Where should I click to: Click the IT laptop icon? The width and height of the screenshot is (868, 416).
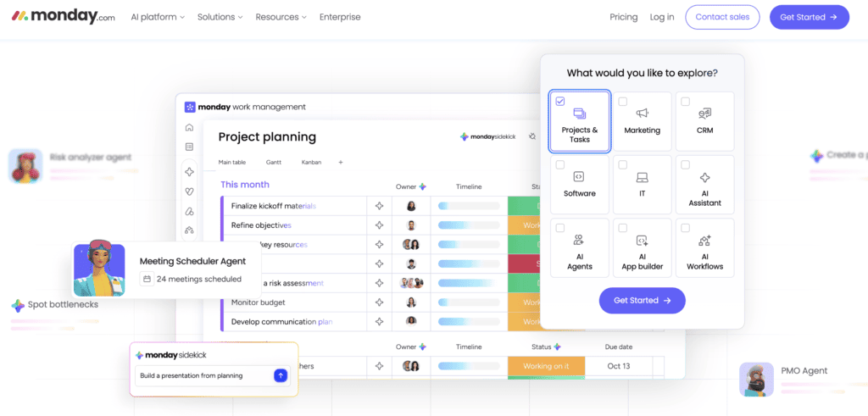[x=643, y=178]
